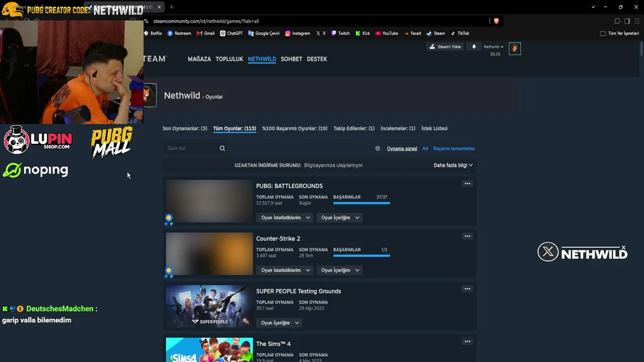The height and width of the screenshot is (362, 644).
Task: Open the Faceit bookmark
Action: (x=413, y=34)
